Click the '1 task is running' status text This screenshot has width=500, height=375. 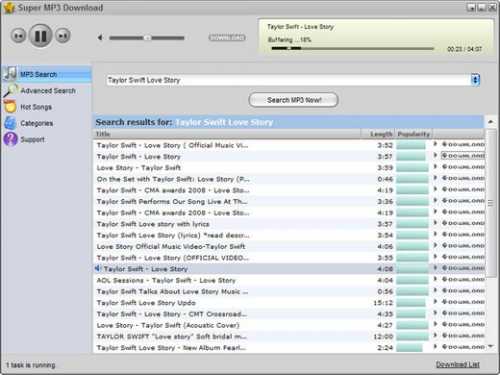click(x=31, y=365)
